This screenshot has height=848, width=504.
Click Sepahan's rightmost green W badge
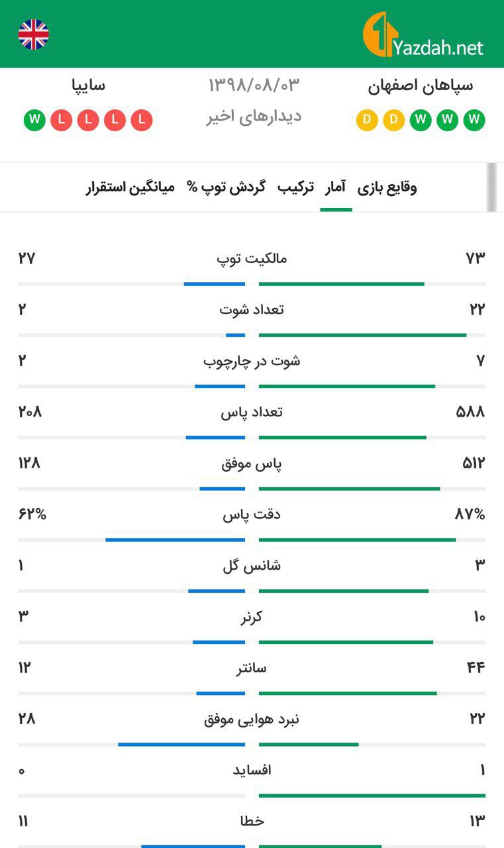point(474,121)
